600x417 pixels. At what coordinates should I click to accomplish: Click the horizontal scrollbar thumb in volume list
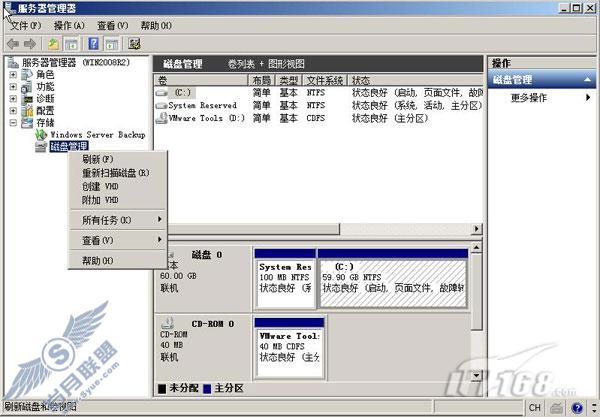(x=252, y=229)
